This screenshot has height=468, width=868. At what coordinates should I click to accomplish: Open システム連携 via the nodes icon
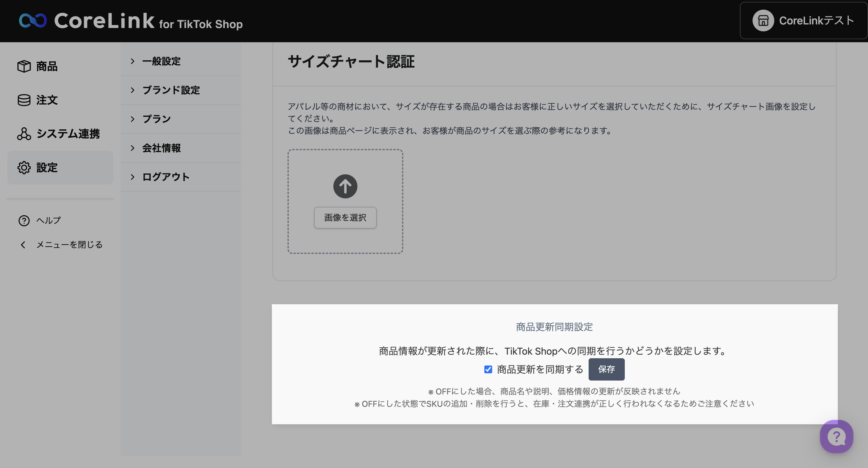pos(24,134)
